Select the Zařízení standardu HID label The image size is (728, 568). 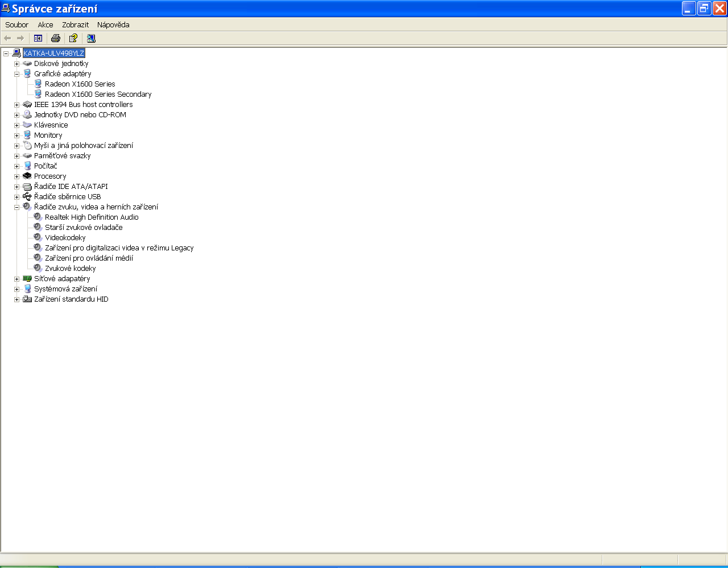[x=71, y=299]
